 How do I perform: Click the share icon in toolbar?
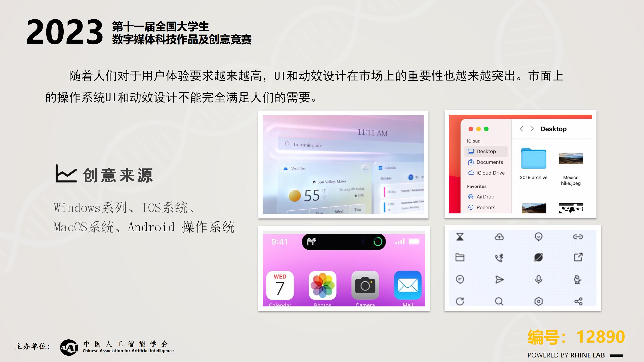point(579,302)
